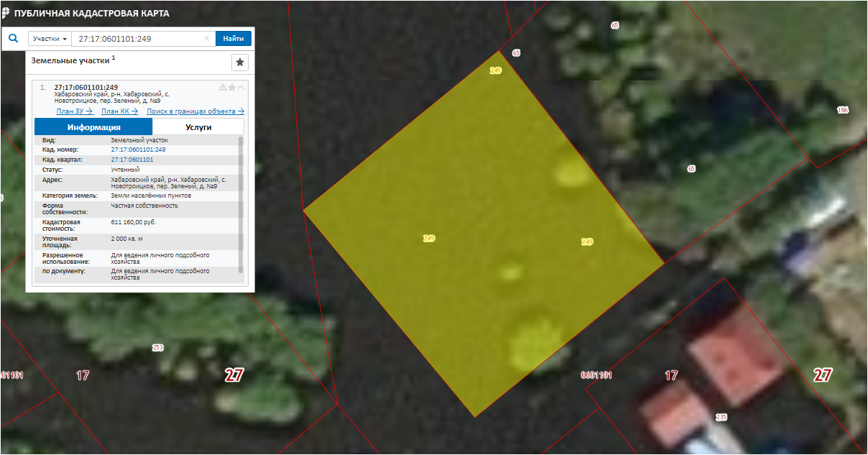Click warning triangle icon on result
Image resolution: width=868 pixels, height=455 pixels.
pos(223,88)
